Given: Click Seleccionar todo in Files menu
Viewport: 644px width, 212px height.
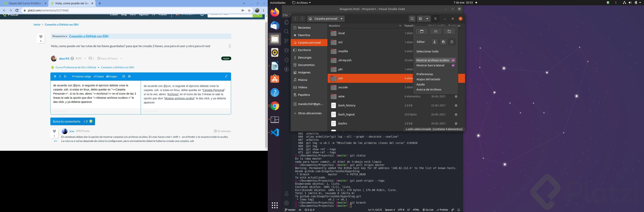Looking at the screenshot, I should [x=427, y=52].
